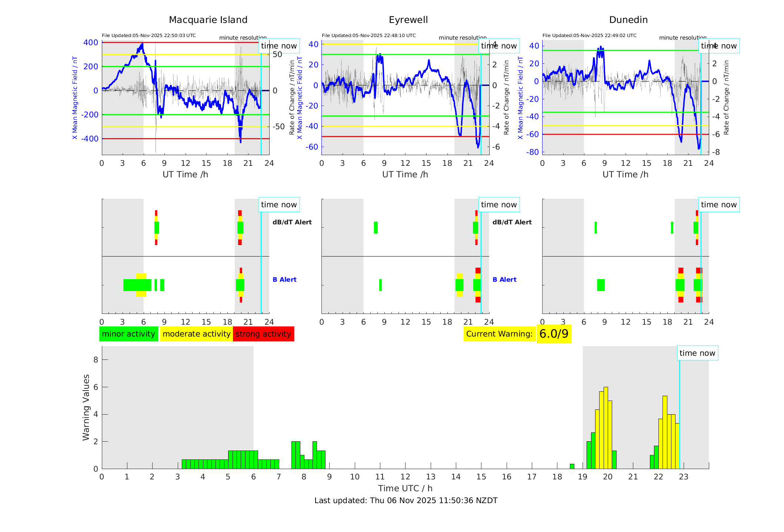Click 'minute resolution' text above Eyrewell plot
784x532 pixels.
point(463,38)
